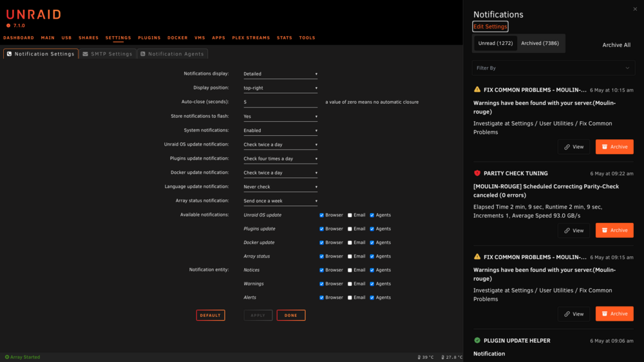Toggle Browser for Plugins update
Screen dimensions: 644x362
click(x=321, y=229)
